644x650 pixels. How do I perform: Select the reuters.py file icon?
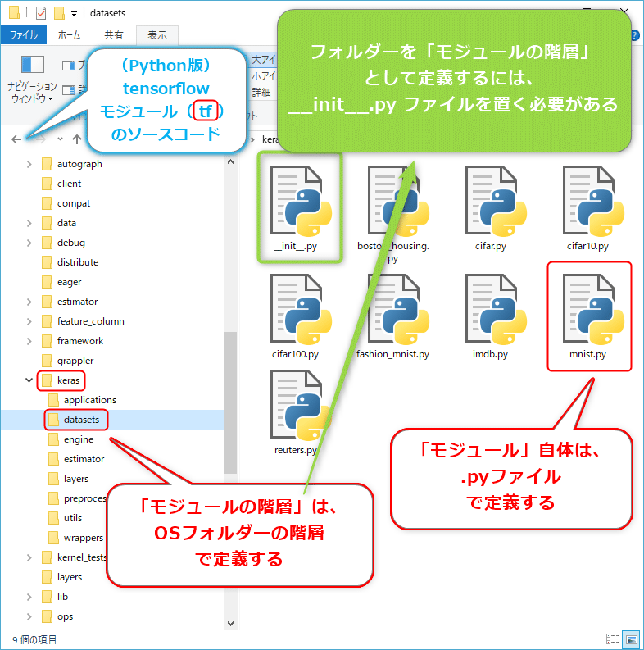click(301, 405)
